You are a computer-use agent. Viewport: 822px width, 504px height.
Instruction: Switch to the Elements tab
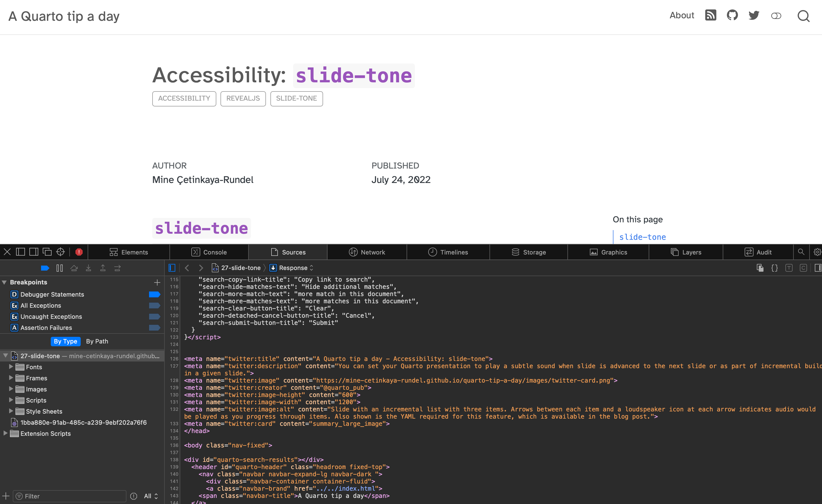(x=129, y=252)
